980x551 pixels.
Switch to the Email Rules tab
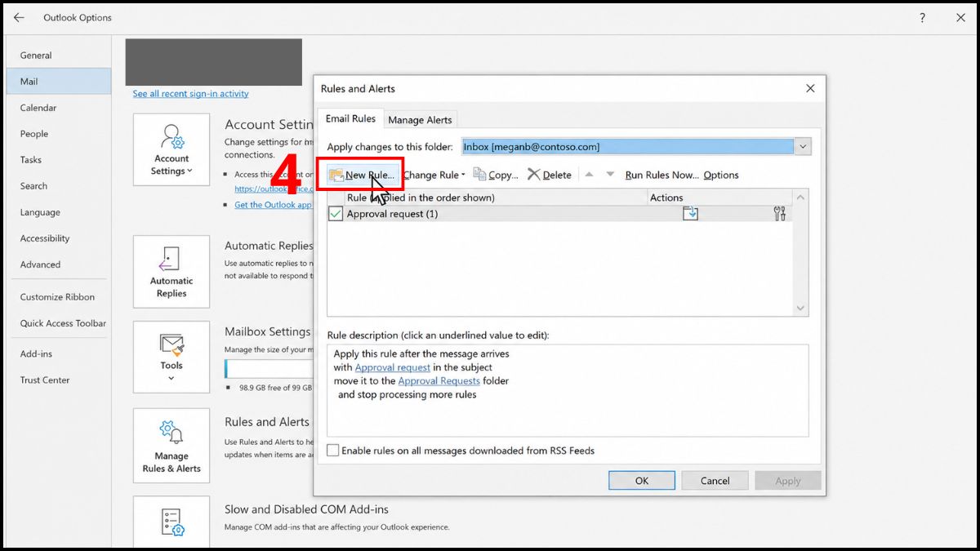click(x=350, y=118)
